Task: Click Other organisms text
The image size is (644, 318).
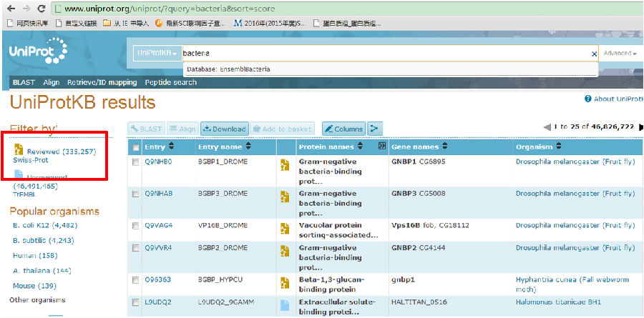Action: (37, 300)
